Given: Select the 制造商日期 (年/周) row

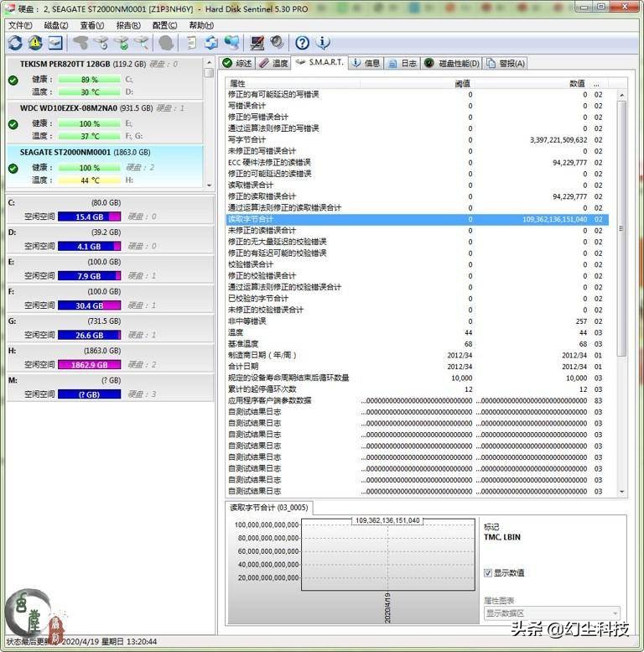Looking at the screenshot, I should (418, 355).
